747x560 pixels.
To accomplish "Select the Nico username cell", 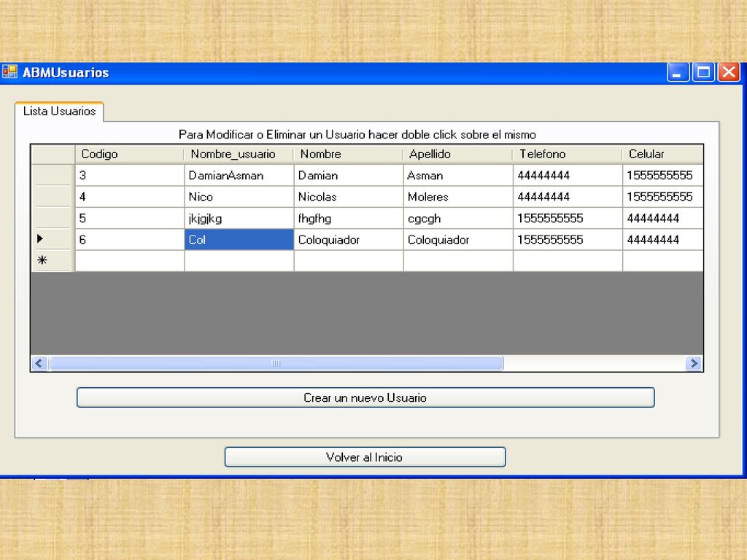I will tap(239, 197).
